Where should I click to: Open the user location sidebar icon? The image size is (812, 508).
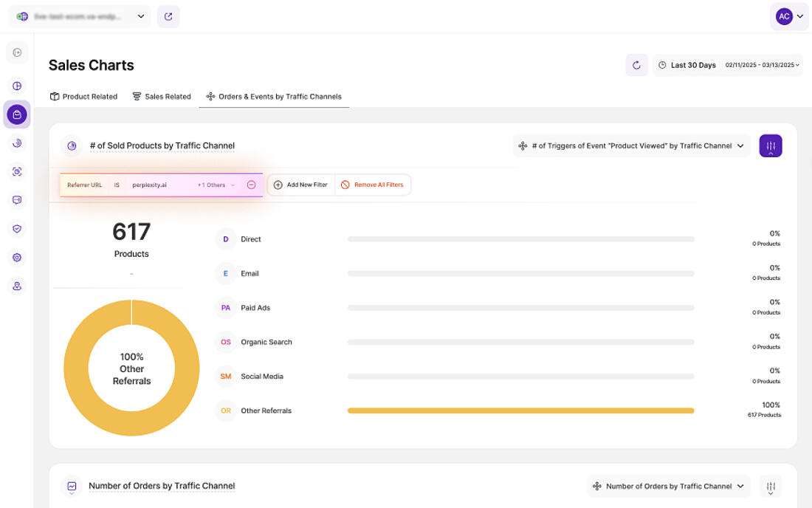point(17,286)
